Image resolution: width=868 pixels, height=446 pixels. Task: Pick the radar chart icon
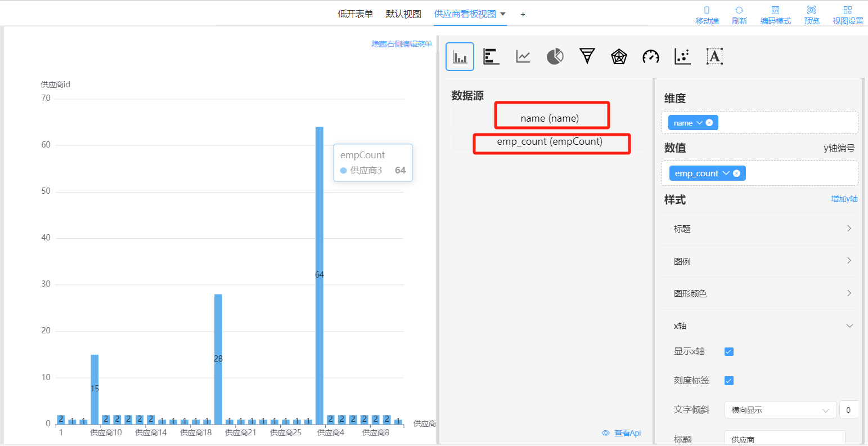[619, 56]
